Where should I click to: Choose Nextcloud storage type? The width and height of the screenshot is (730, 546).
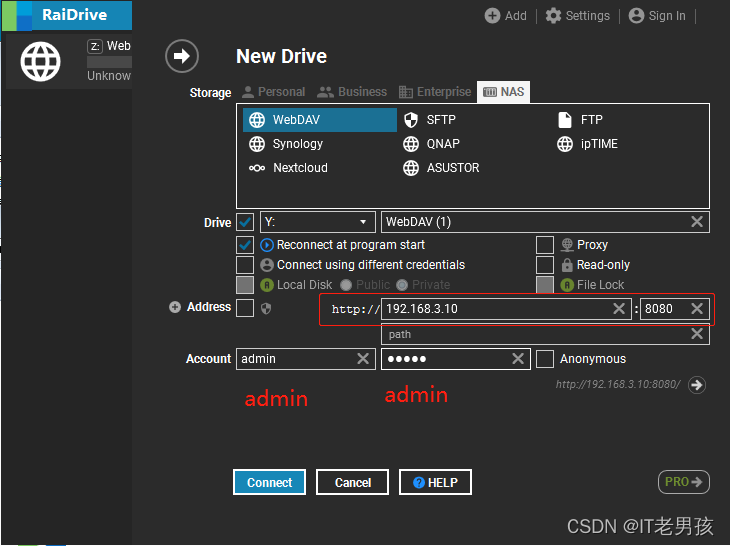click(288, 168)
